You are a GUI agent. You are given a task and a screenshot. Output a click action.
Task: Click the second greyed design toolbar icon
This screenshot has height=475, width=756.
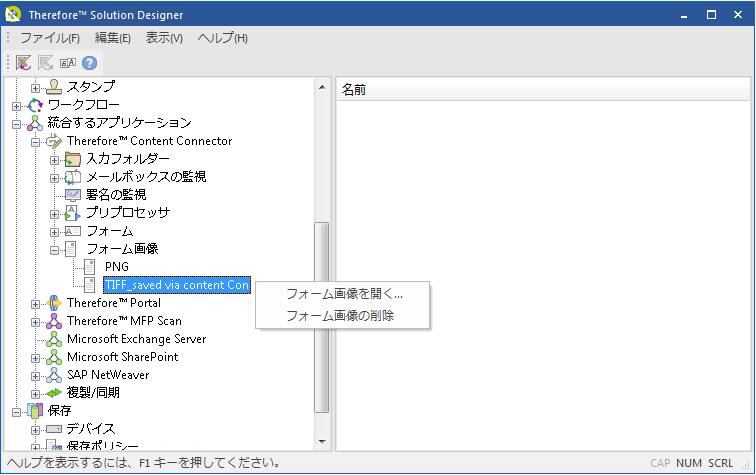point(45,63)
